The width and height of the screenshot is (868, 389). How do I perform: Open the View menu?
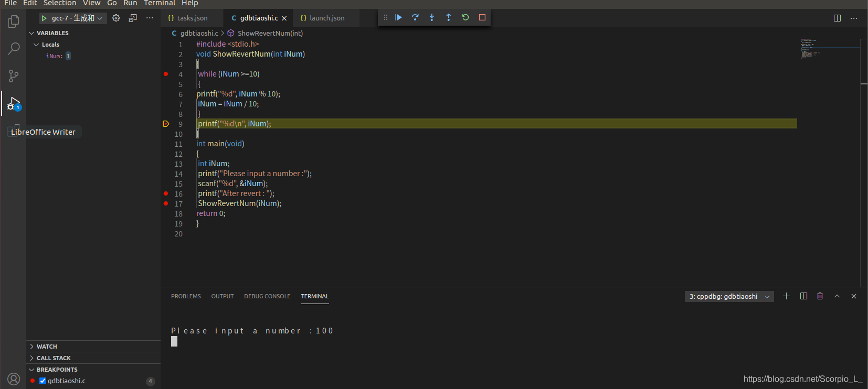tap(91, 3)
